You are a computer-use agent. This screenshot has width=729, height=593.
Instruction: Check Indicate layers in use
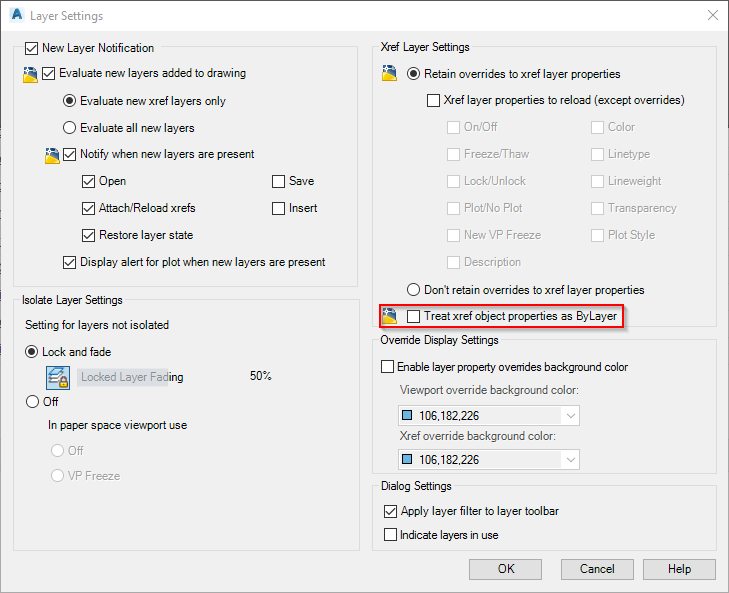tap(391, 535)
